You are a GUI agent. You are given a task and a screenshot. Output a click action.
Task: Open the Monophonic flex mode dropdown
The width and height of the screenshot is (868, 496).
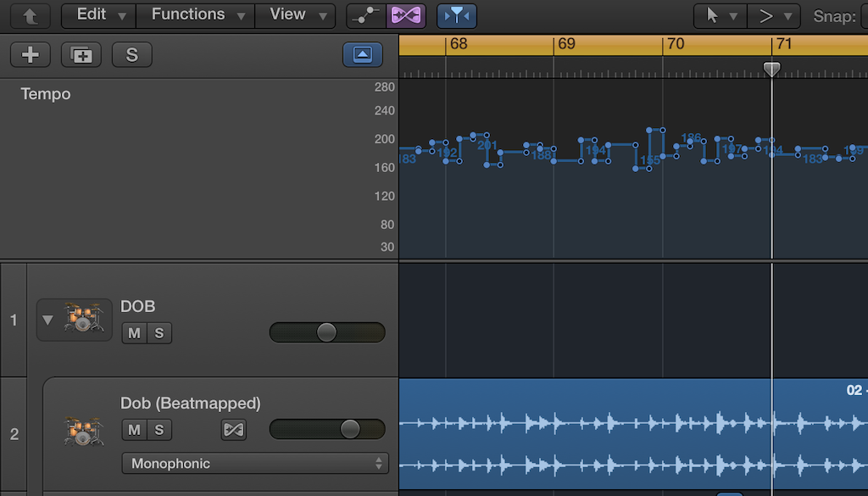pos(255,464)
